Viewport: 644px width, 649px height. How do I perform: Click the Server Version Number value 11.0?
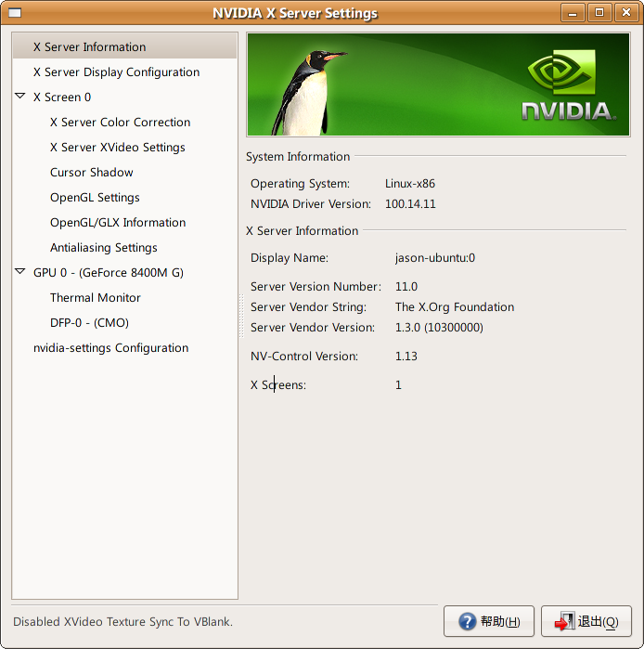[406, 286]
